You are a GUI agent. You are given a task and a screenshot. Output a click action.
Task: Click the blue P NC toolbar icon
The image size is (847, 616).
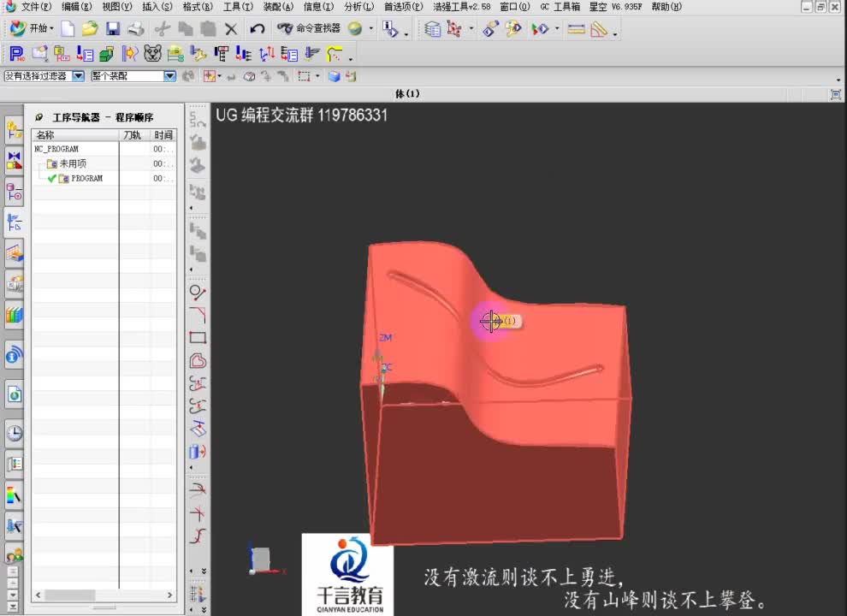tap(17, 54)
